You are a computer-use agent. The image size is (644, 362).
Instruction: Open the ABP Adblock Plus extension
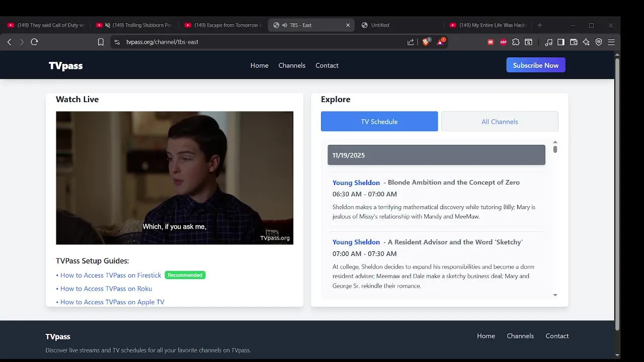pos(503,42)
